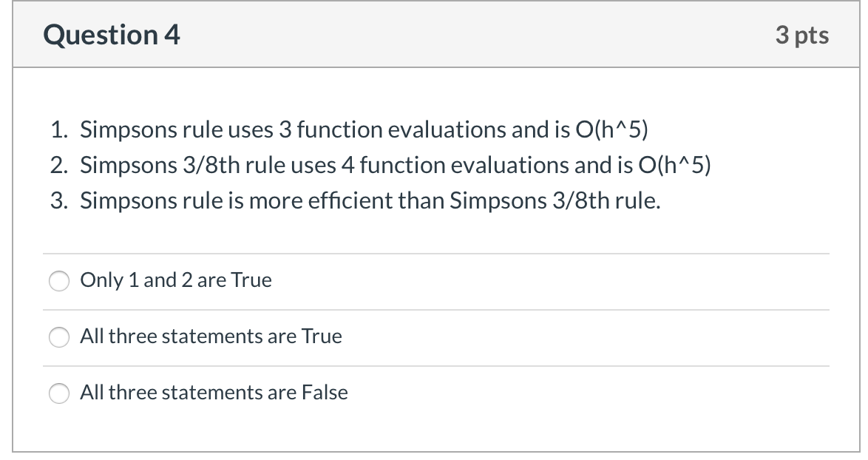Screen dimensions: 868x460
Task: Select the radio button for "All three statements are True"
Action: point(58,337)
